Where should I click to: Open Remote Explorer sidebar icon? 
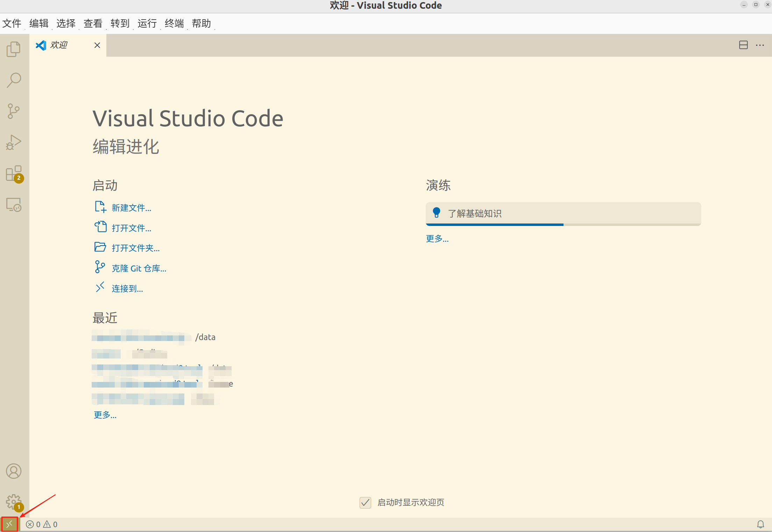pos(14,204)
